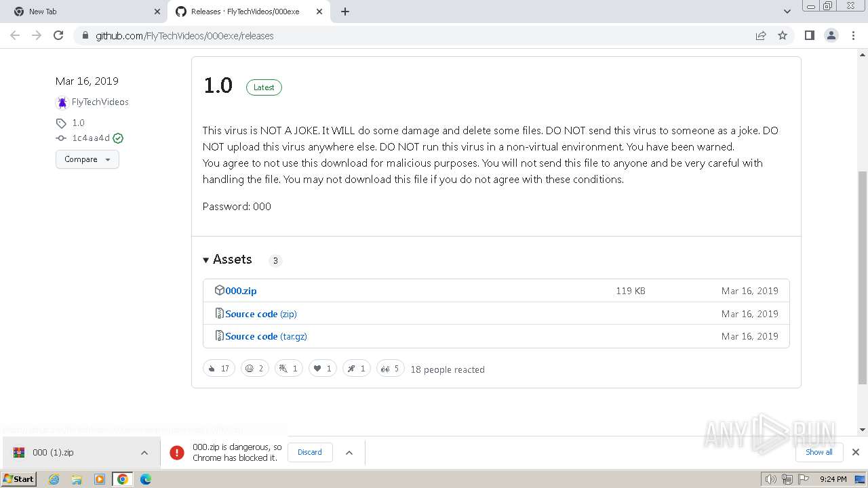
Task: Click the verified commit checkmark icon
Action: point(118,138)
